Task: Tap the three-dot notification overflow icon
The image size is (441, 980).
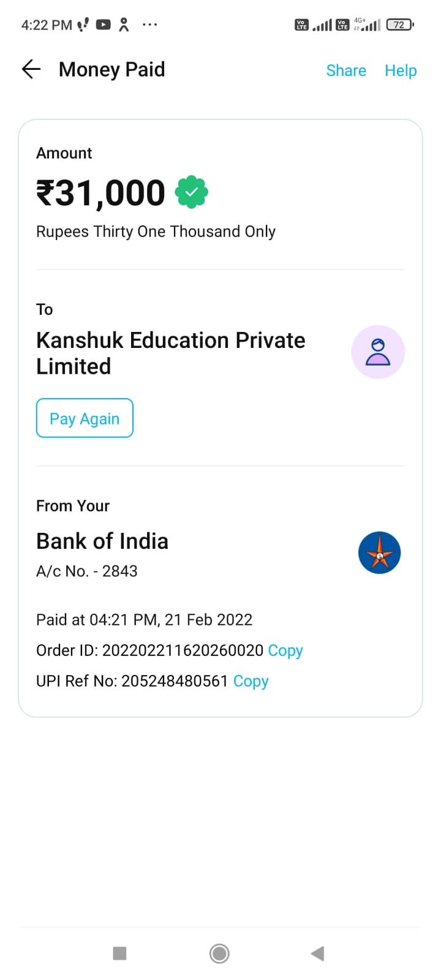Action: 149,24
